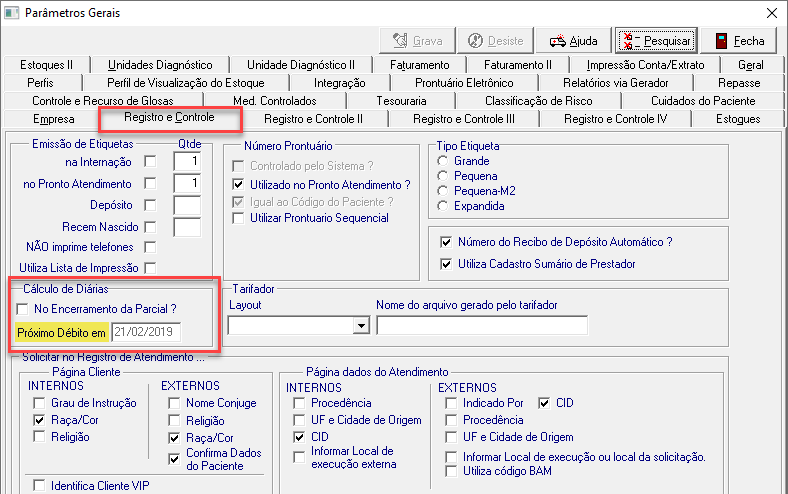Open Classificação de Risco tab

[x=539, y=101]
